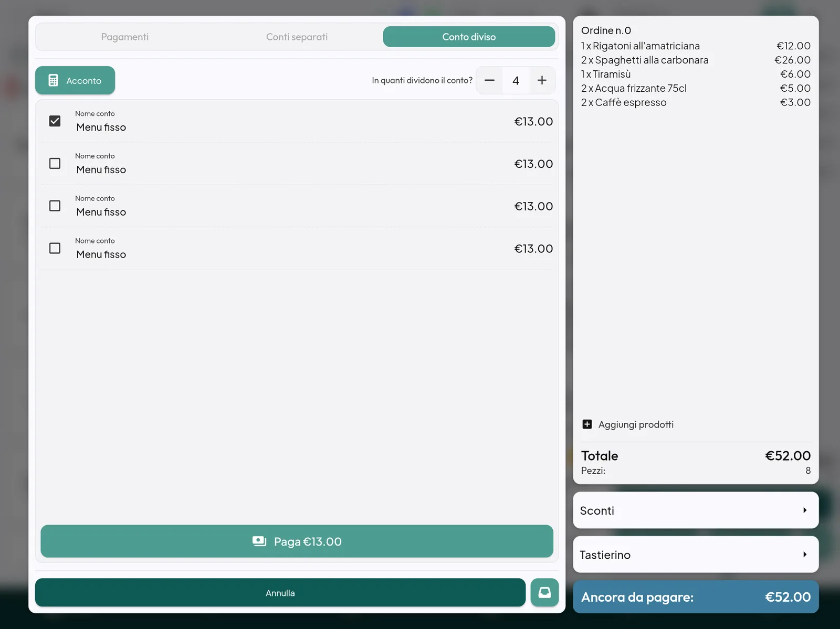The image size is (840, 629).
Task: Cancel with the Annulla button
Action: [x=280, y=593]
